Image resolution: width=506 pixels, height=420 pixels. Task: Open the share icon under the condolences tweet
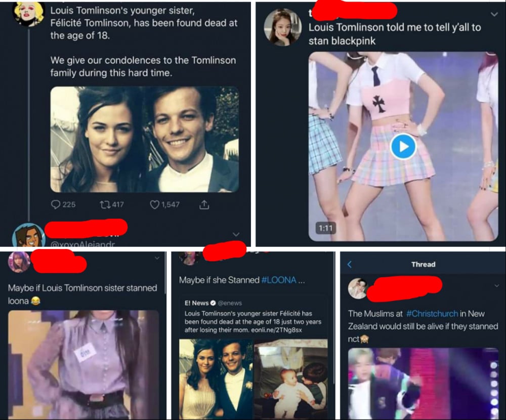tap(204, 204)
